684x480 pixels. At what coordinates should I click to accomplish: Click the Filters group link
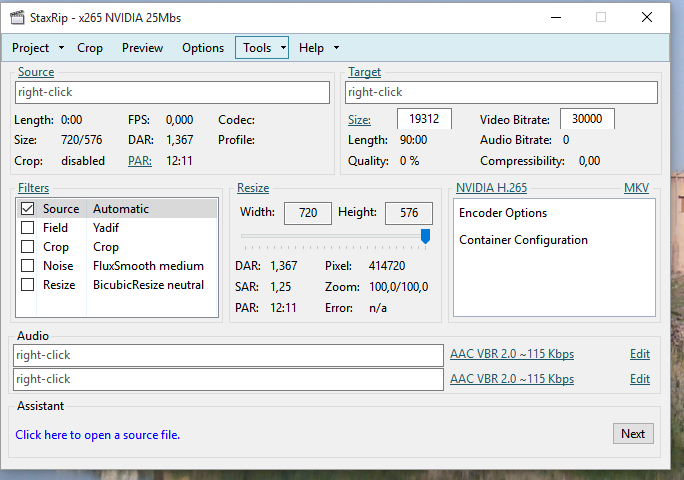click(33, 188)
